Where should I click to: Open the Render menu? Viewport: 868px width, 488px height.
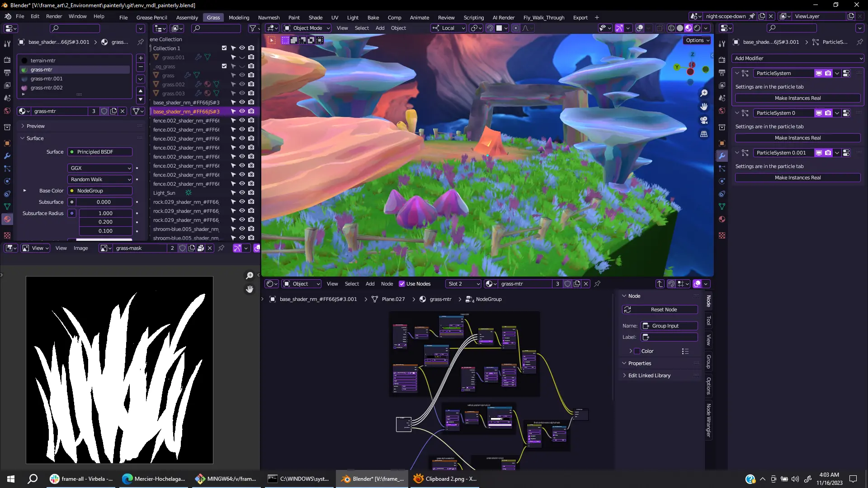54,16
